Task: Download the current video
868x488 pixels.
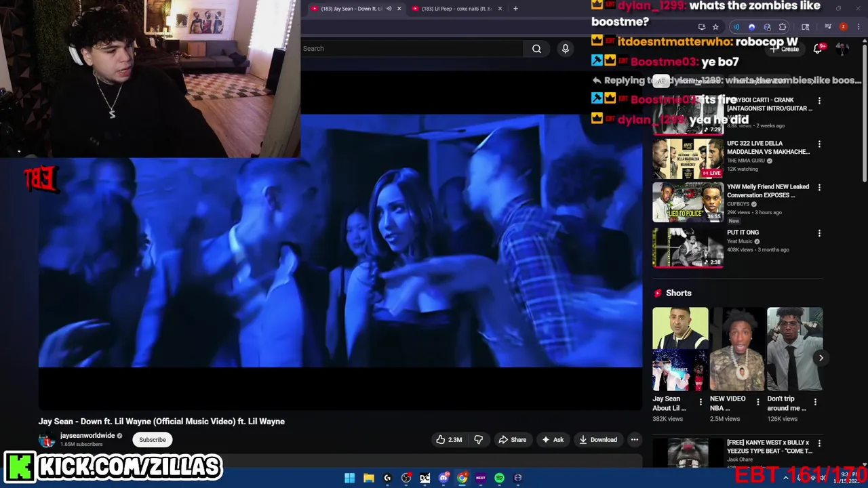Action: click(x=597, y=440)
